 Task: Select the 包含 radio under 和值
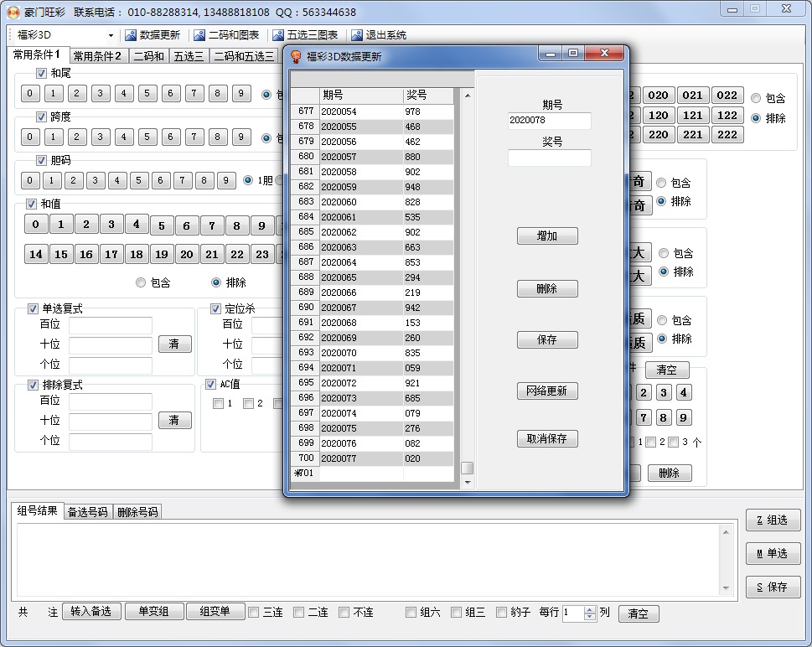141,282
